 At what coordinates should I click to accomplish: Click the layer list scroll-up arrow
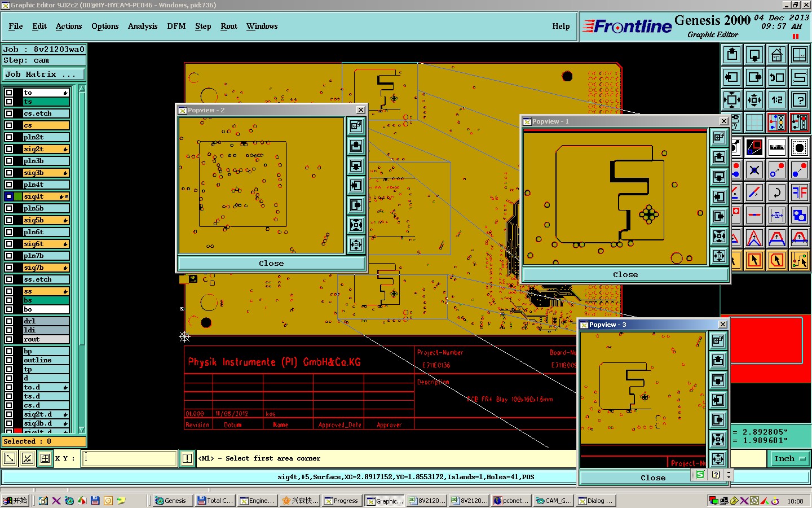click(82, 89)
